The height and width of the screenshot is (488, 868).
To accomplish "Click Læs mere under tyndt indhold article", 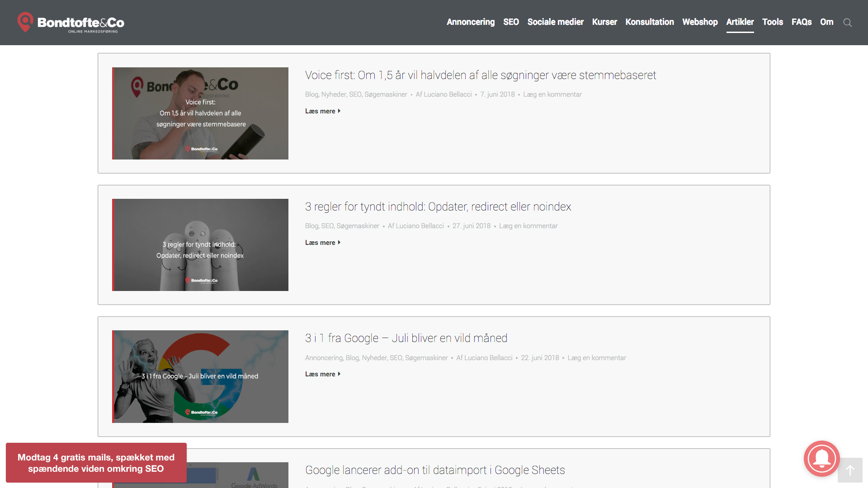I will (x=322, y=243).
